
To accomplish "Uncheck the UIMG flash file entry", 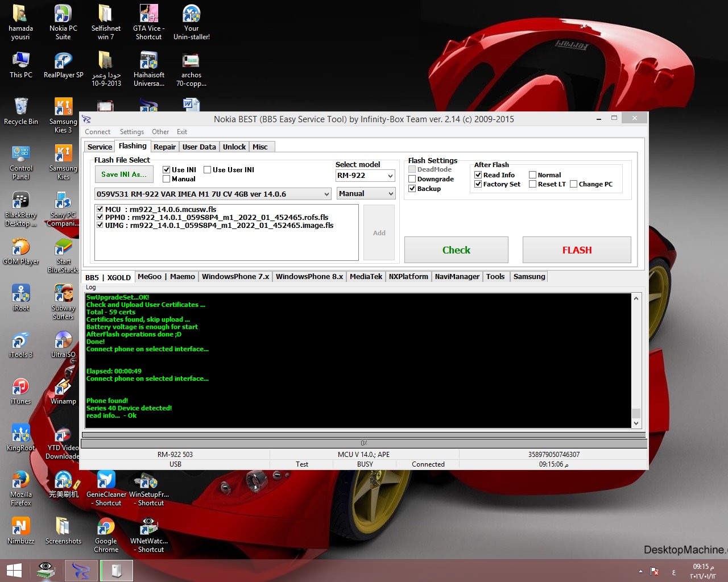I will (100, 225).
